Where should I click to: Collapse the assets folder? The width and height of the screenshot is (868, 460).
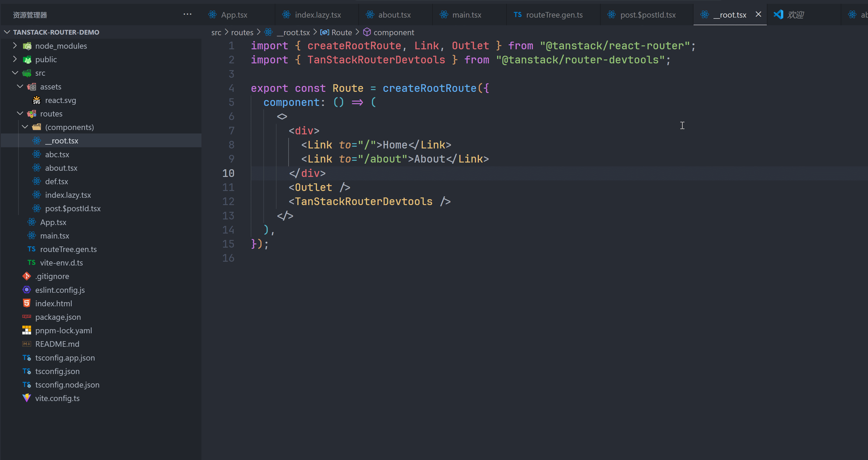click(20, 87)
